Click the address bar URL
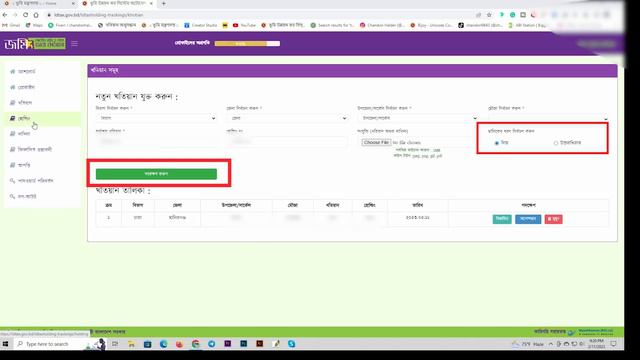 coord(99,15)
